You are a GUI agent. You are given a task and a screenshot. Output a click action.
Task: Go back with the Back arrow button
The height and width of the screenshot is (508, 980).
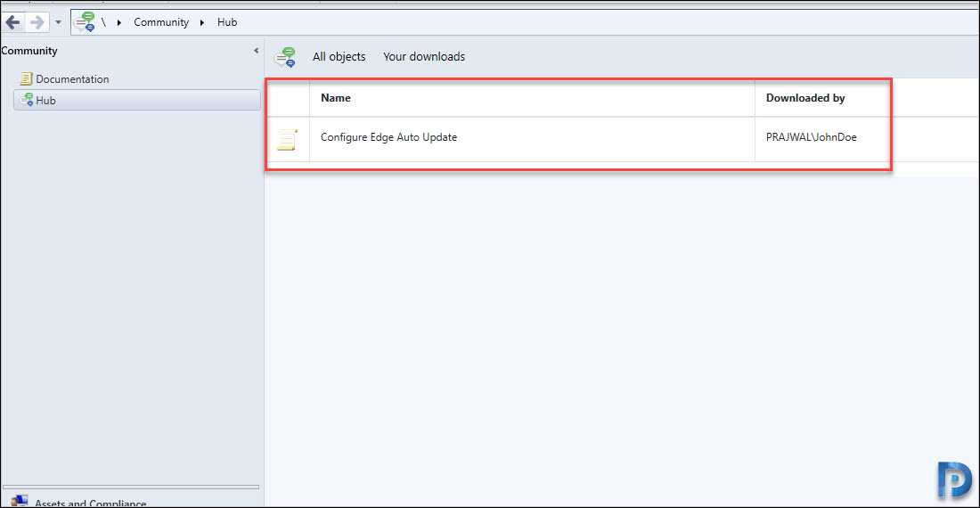tap(12, 22)
